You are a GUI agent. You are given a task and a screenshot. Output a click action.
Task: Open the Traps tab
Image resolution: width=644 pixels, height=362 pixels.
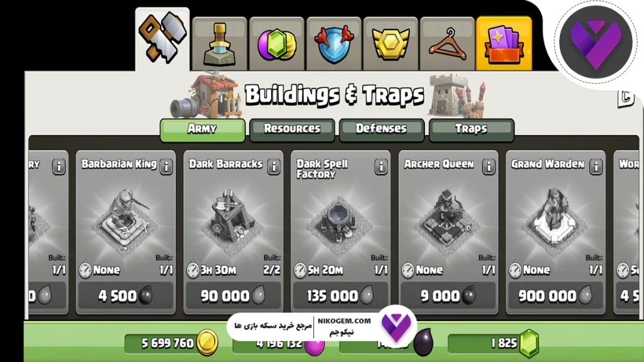[472, 130]
